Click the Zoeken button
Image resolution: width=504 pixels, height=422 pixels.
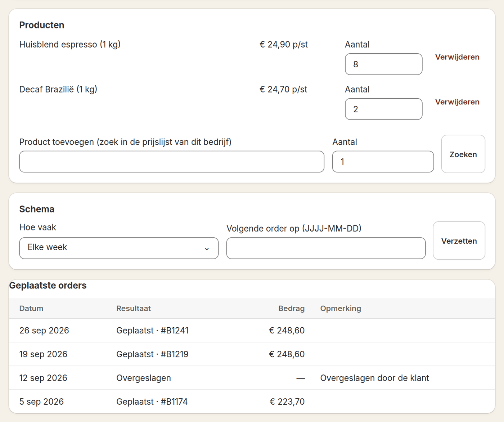(463, 154)
